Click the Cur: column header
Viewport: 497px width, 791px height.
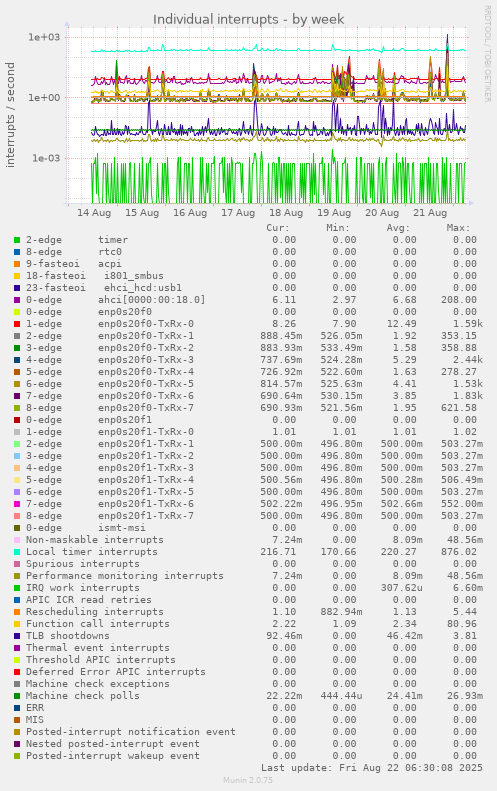[x=278, y=228]
